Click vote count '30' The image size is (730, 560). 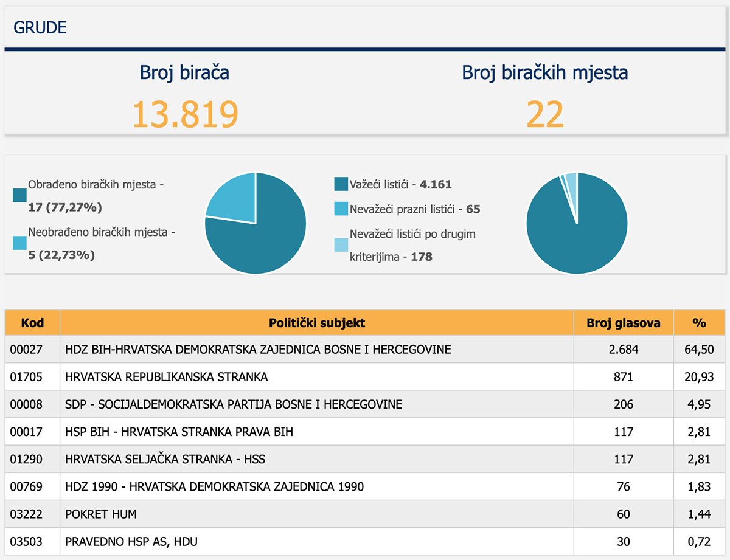624,541
